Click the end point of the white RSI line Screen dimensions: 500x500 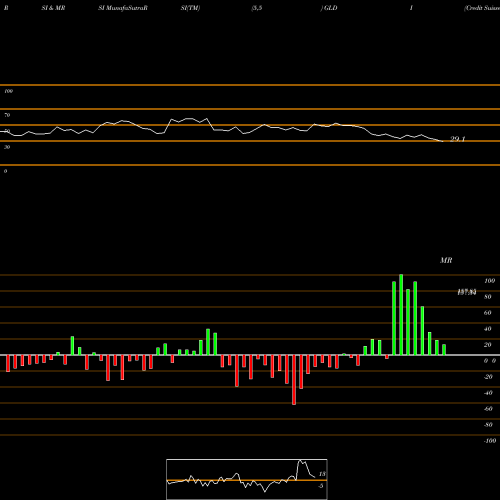coord(442,141)
